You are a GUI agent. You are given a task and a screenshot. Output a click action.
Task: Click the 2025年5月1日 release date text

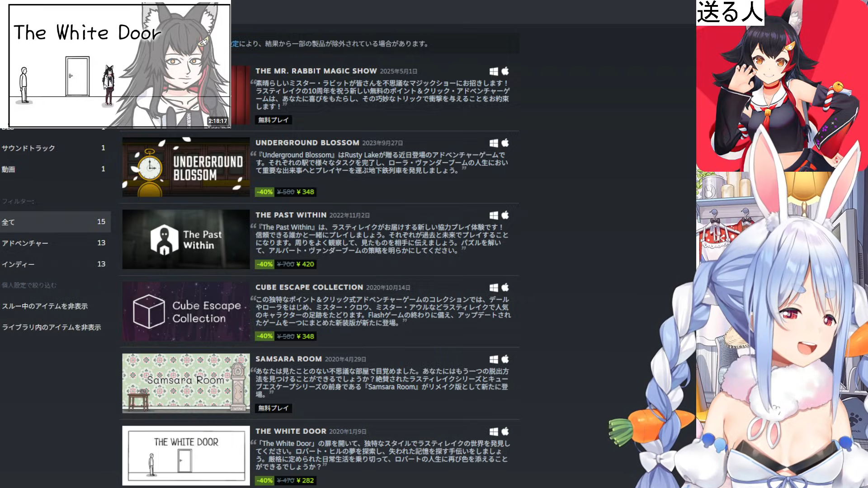398,71
